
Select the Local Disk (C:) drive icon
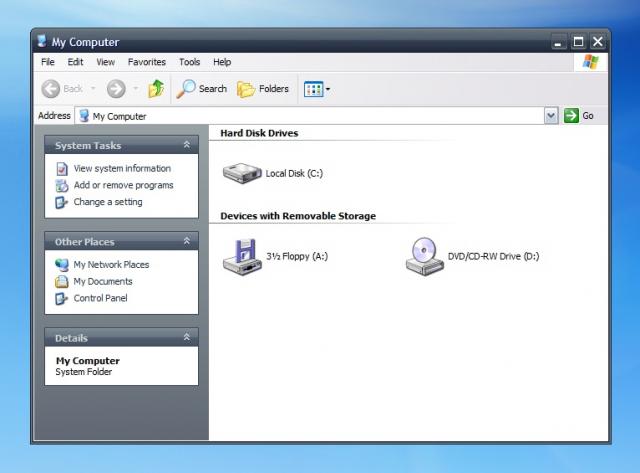(242, 173)
